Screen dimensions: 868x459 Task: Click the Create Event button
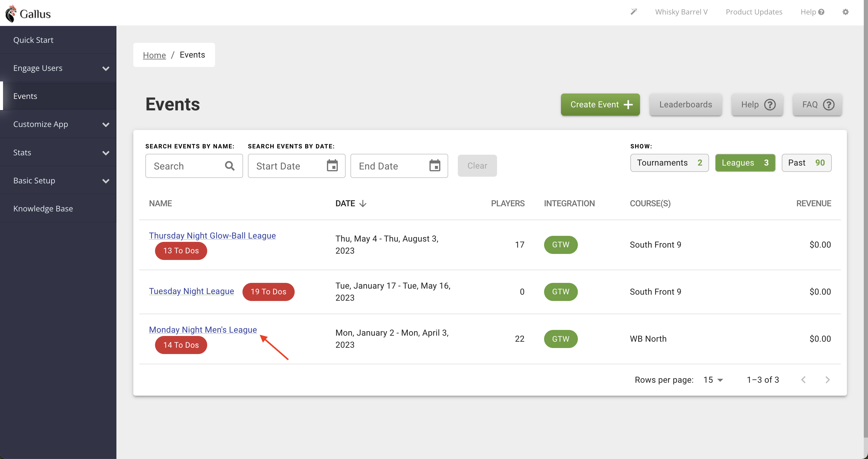(600, 104)
